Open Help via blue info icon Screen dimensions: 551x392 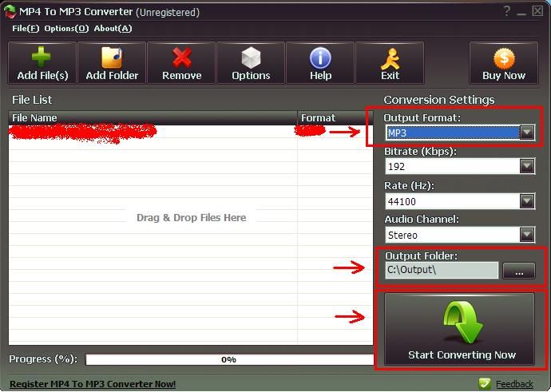(320, 57)
